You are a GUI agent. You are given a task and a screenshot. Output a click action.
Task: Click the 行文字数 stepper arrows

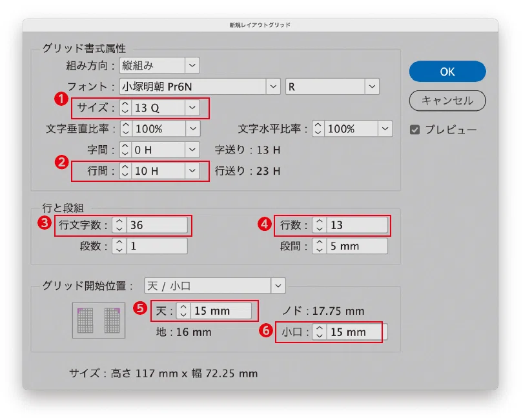119,225
